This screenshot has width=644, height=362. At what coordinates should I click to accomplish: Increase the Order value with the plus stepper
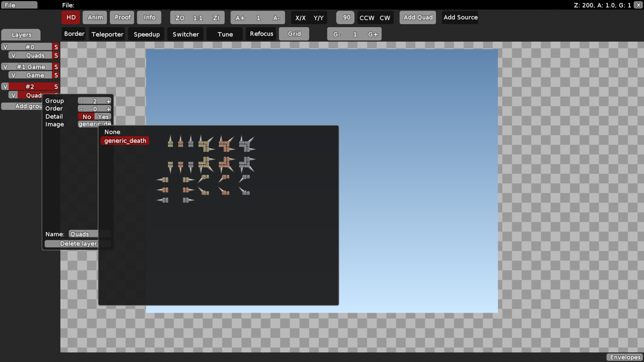click(109, 109)
